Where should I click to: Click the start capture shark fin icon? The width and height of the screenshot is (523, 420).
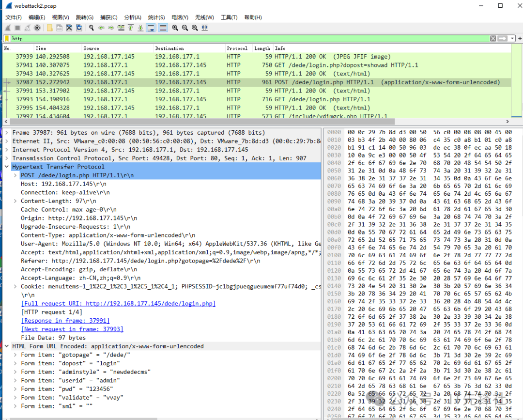tap(8, 28)
